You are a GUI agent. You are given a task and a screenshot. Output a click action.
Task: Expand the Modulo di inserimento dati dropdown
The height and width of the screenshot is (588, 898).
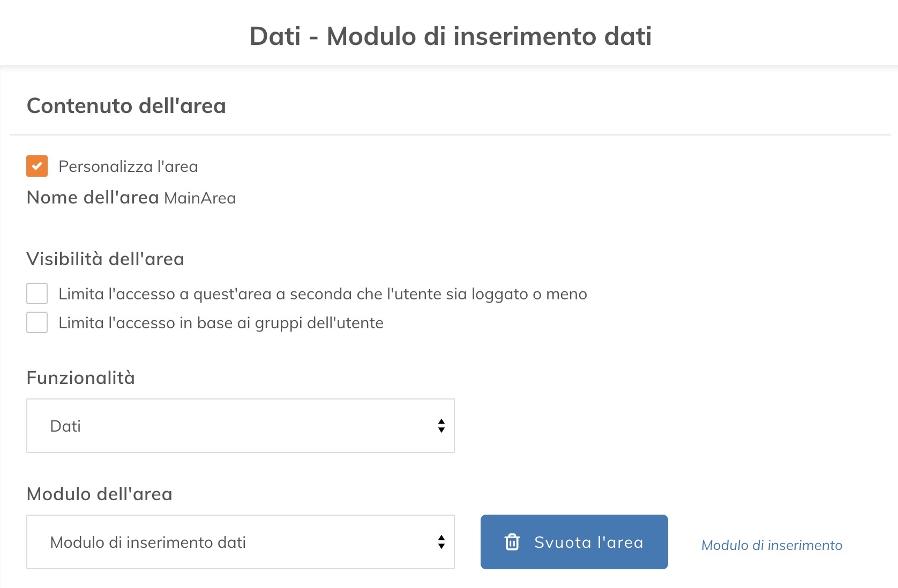click(x=240, y=542)
